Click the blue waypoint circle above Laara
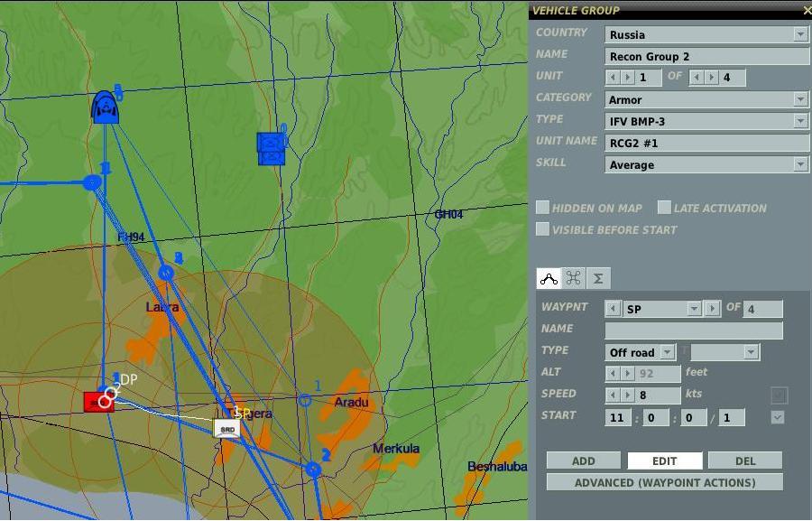The width and height of the screenshot is (812, 521). coord(166,272)
